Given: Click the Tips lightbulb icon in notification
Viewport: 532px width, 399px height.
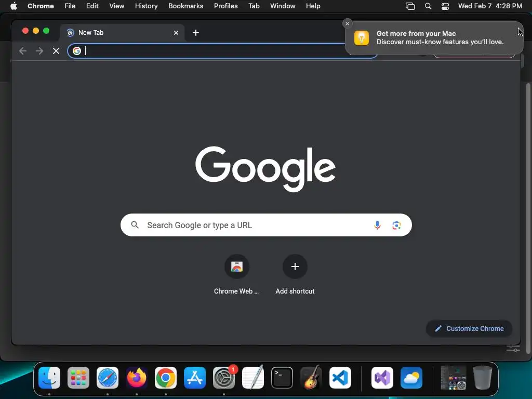Looking at the screenshot, I should click(x=362, y=37).
